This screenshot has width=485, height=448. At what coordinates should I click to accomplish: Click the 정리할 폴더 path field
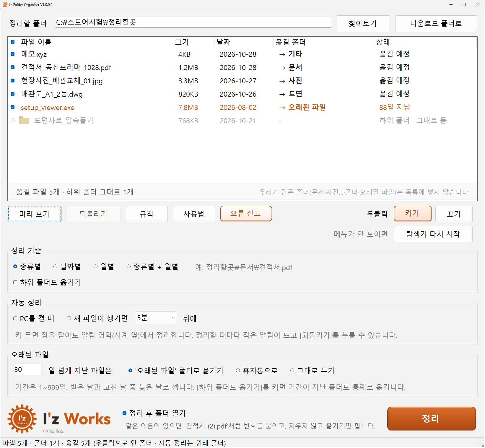point(193,22)
